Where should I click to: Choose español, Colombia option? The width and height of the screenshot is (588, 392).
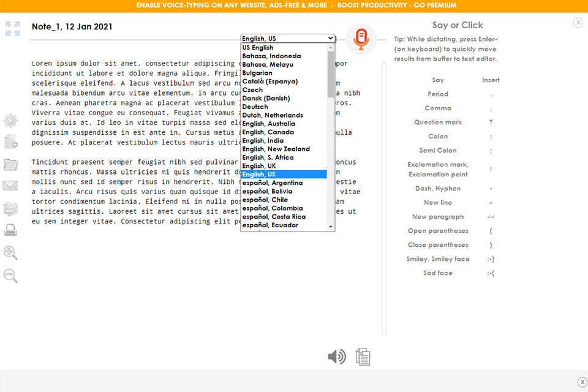[284, 208]
